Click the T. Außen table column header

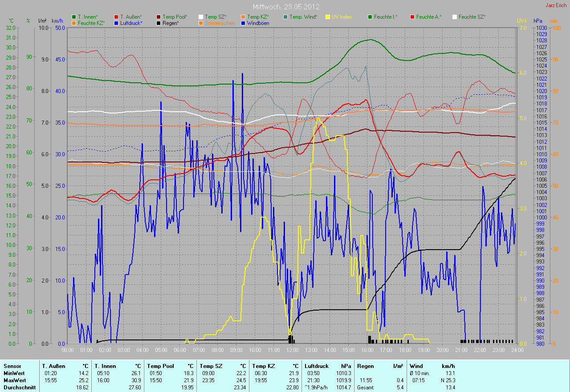click(53, 366)
